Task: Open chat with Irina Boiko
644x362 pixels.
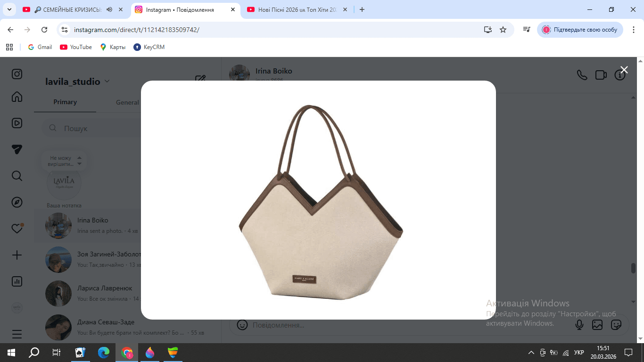Action: click(x=127, y=226)
